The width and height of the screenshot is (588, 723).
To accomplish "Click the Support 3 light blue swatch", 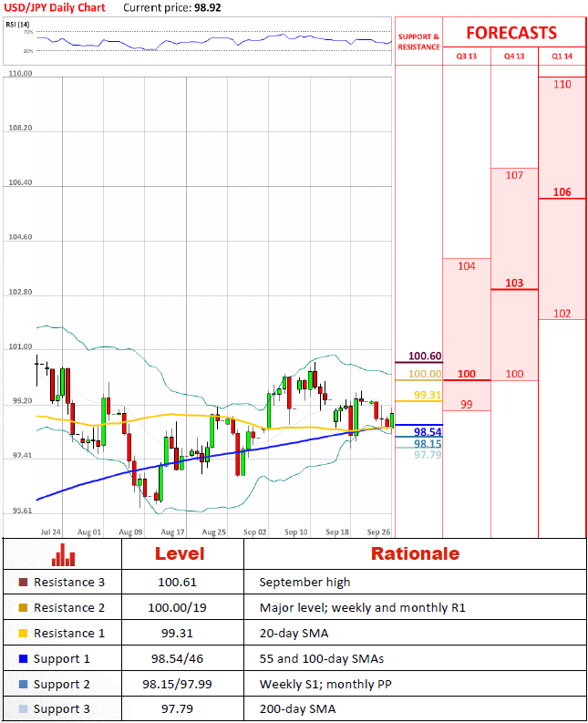I will (23, 708).
